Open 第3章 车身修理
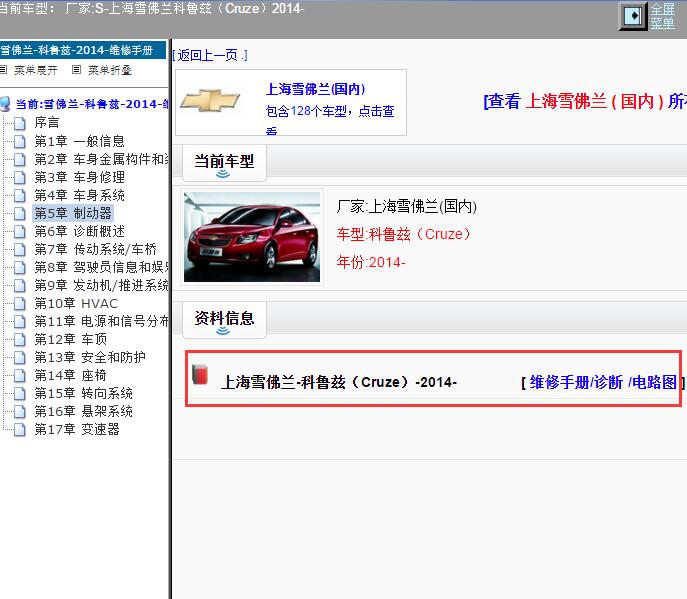The height and width of the screenshot is (599, 687). [79, 177]
